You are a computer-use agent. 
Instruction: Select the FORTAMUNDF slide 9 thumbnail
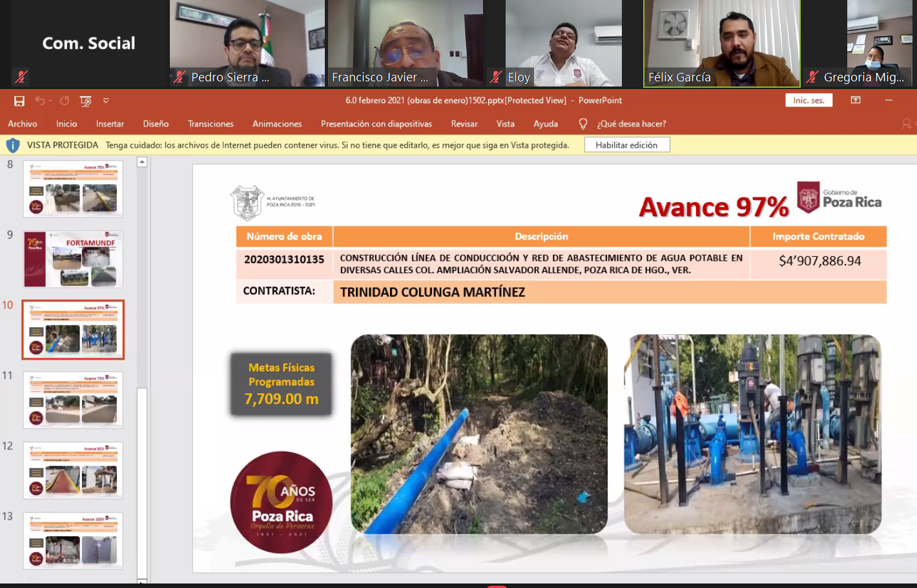(x=73, y=259)
